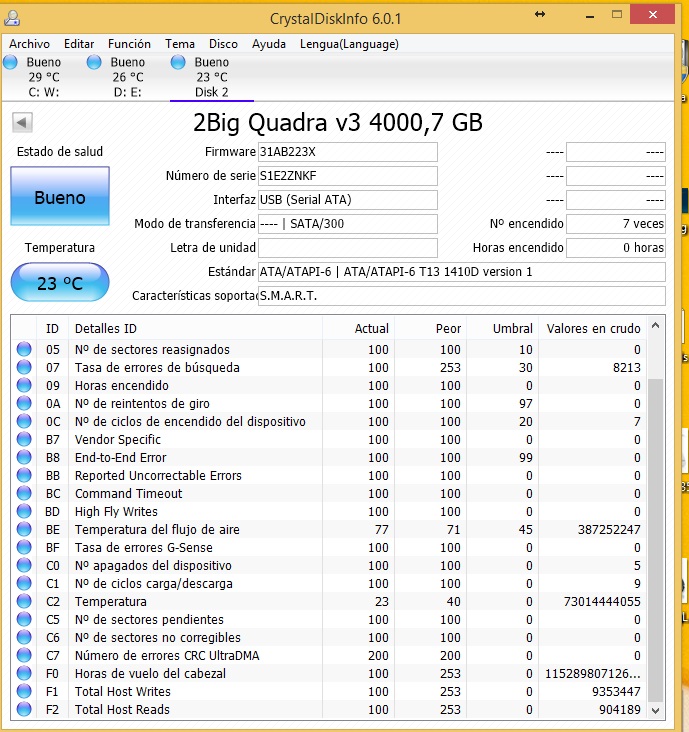Open the Disco menu

223,44
